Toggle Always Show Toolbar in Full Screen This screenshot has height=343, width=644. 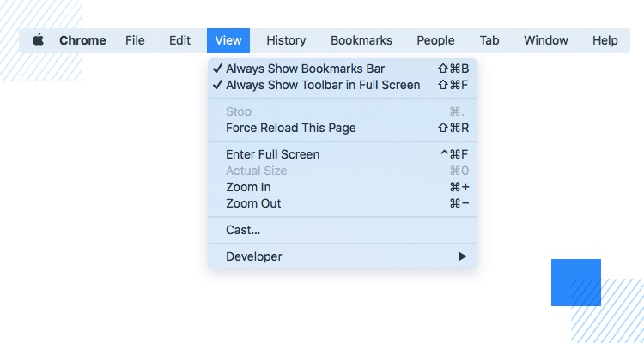point(343,85)
